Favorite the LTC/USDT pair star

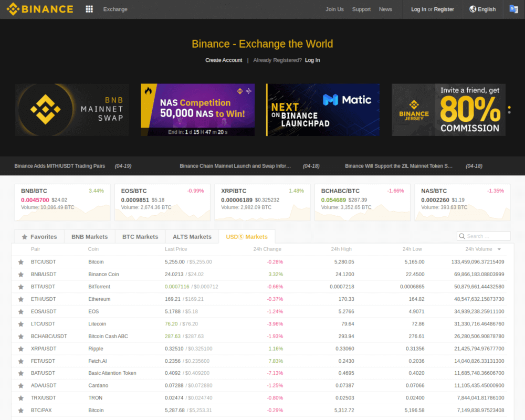point(21,324)
